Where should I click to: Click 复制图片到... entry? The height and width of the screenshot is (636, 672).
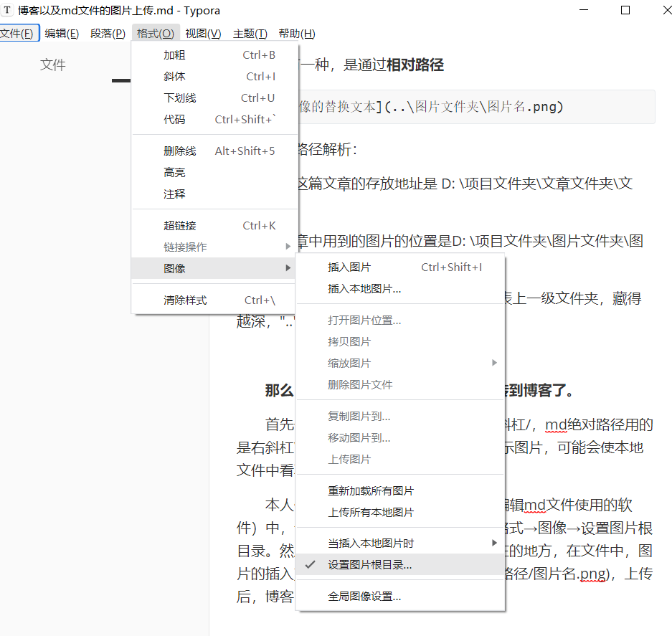point(400,416)
